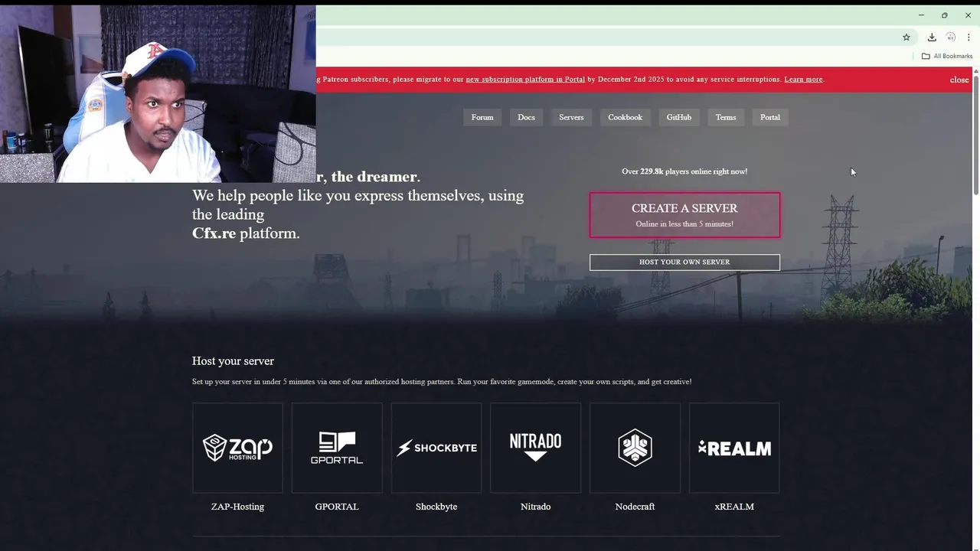Image resolution: width=980 pixels, height=551 pixels.
Task: Click the Cfx.re platform text
Action: click(x=246, y=233)
